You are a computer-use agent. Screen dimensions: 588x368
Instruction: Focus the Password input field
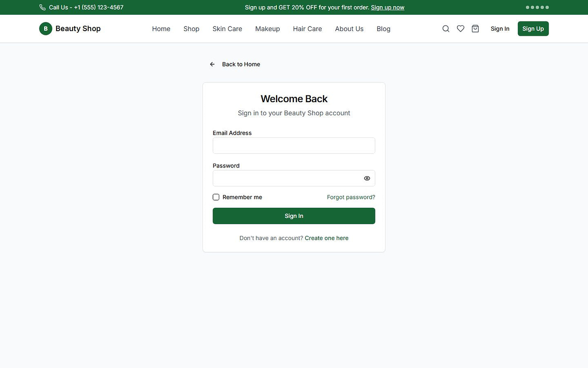click(x=294, y=178)
